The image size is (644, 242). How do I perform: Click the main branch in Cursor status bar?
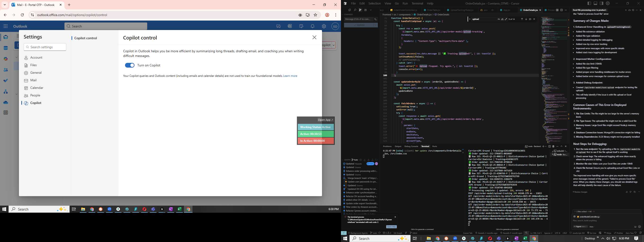[x=374, y=233]
